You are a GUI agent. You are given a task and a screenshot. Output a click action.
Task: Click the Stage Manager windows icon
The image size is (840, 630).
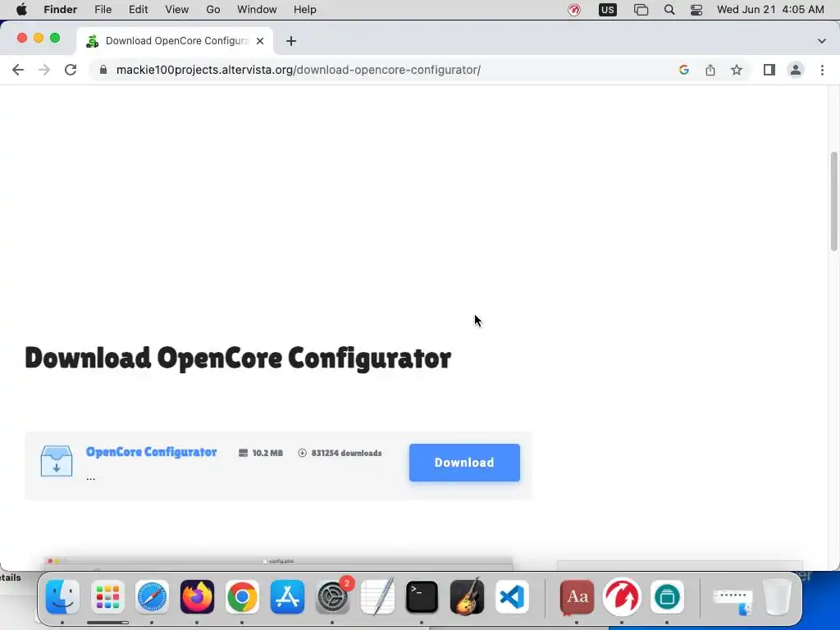641,10
